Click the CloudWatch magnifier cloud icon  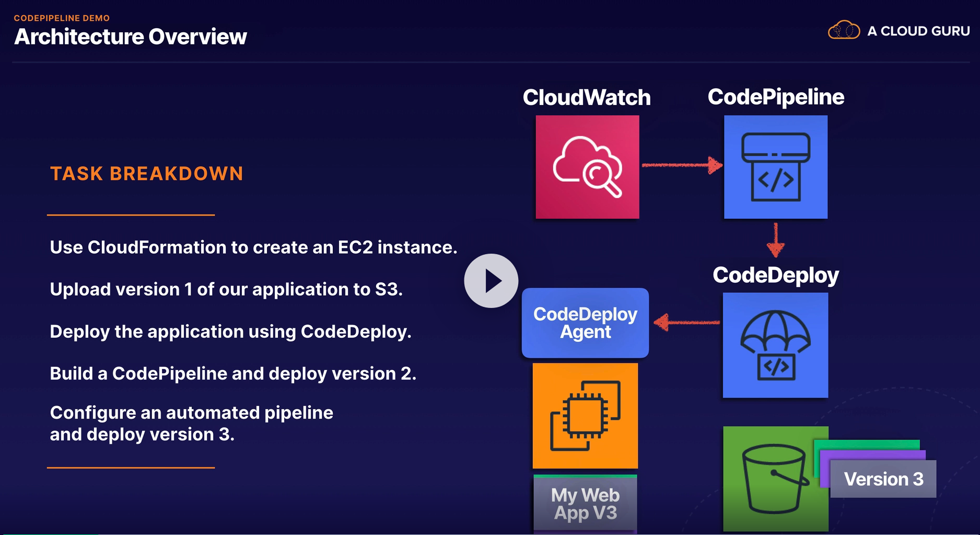[587, 167]
